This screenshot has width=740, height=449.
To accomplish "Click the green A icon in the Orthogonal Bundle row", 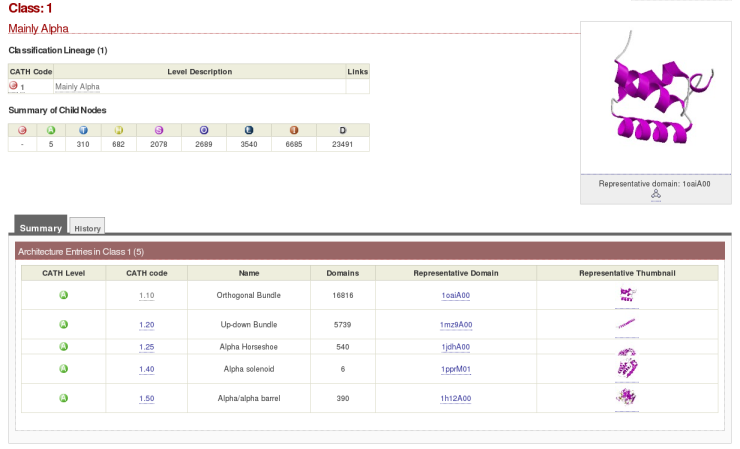I will coord(63,295).
